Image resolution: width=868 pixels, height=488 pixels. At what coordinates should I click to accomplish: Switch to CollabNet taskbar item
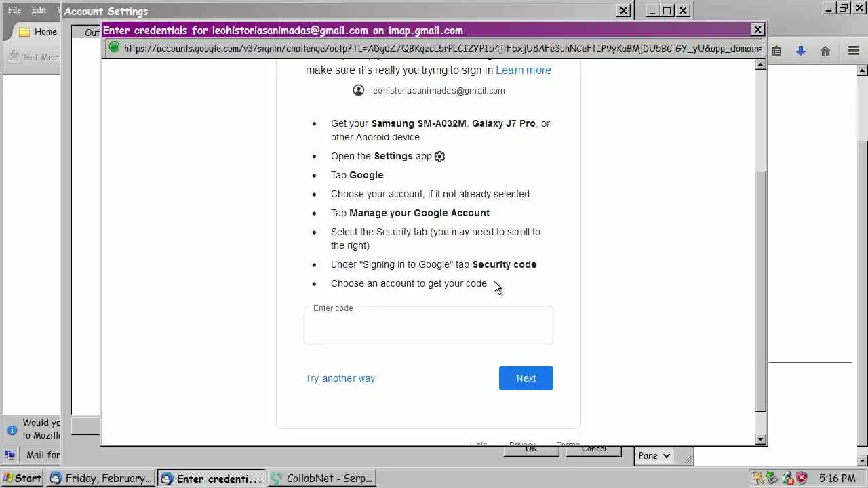tap(321, 478)
